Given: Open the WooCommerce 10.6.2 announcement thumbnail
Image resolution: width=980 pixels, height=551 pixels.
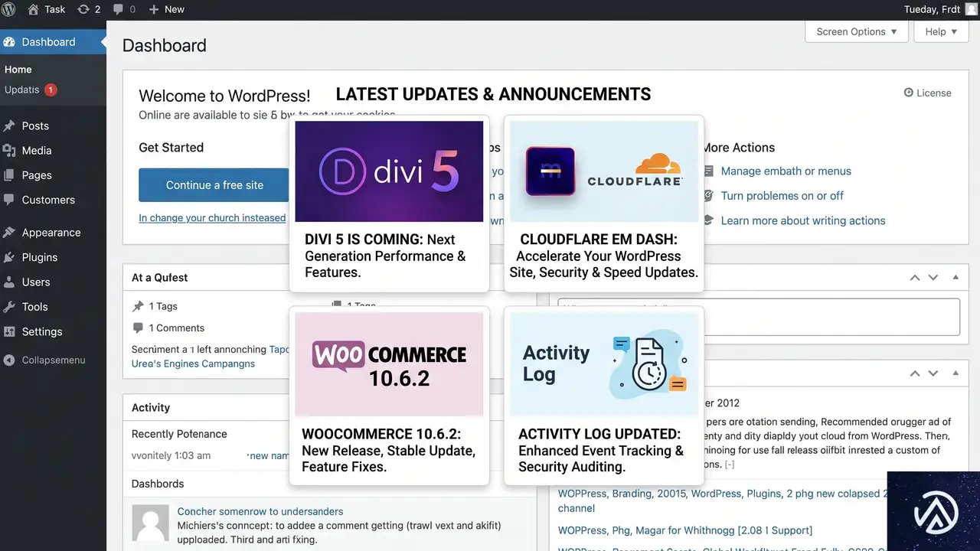Looking at the screenshot, I should pos(389,364).
